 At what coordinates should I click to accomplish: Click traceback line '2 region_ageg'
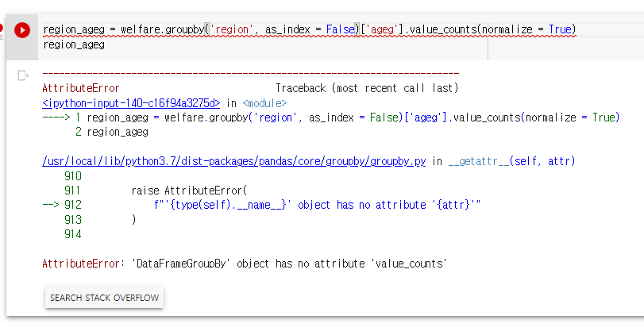coord(112,133)
